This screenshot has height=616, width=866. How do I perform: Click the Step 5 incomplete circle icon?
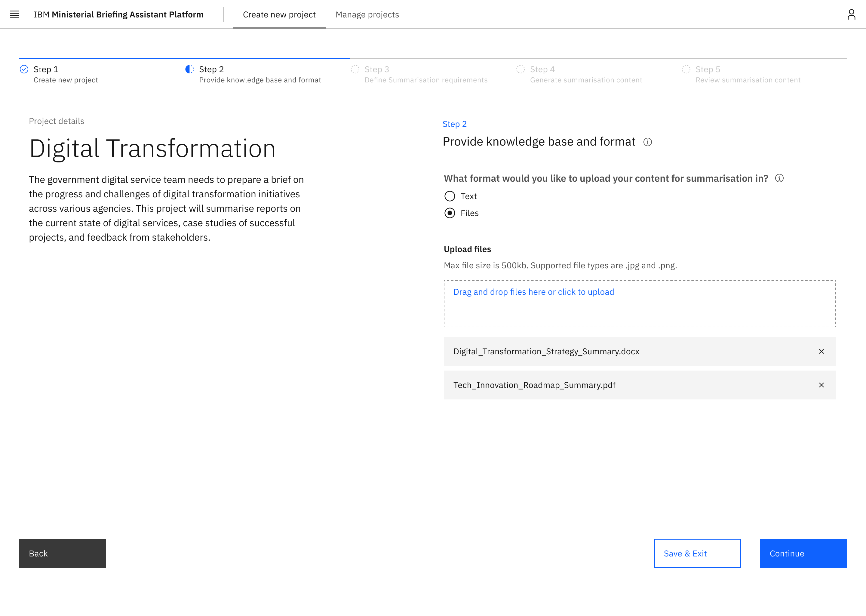(x=686, y=69)
